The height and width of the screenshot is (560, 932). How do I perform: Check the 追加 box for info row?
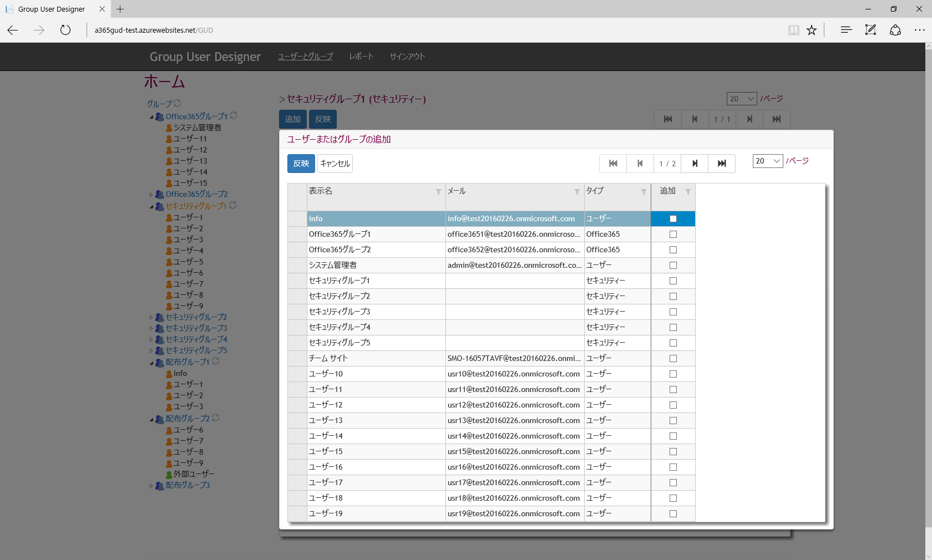(673, 219)
